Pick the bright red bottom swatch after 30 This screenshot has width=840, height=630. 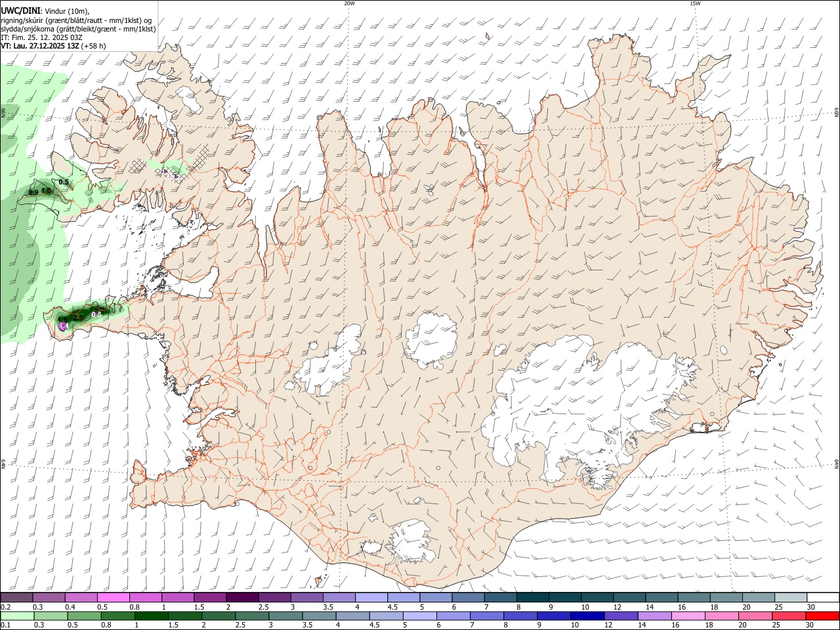(823, 616)
